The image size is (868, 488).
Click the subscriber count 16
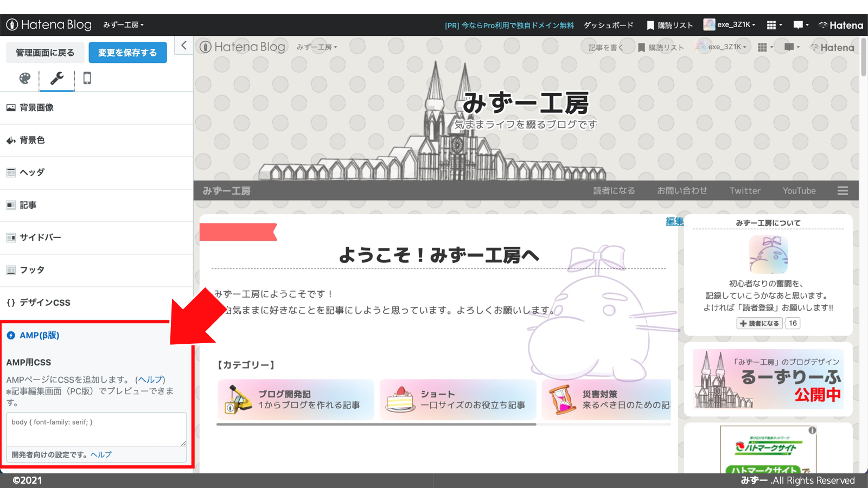point(793,323)
